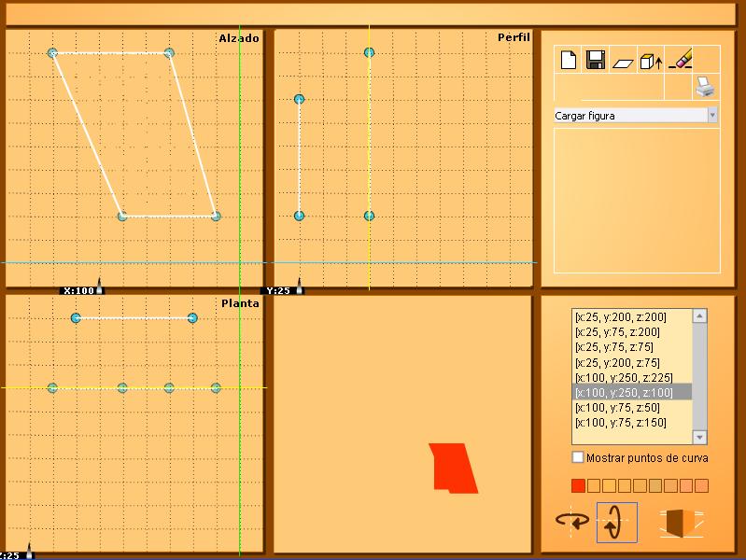746x560 pixels.
Task: Click lower end of Perfil white segment
Action: [299, 216]
